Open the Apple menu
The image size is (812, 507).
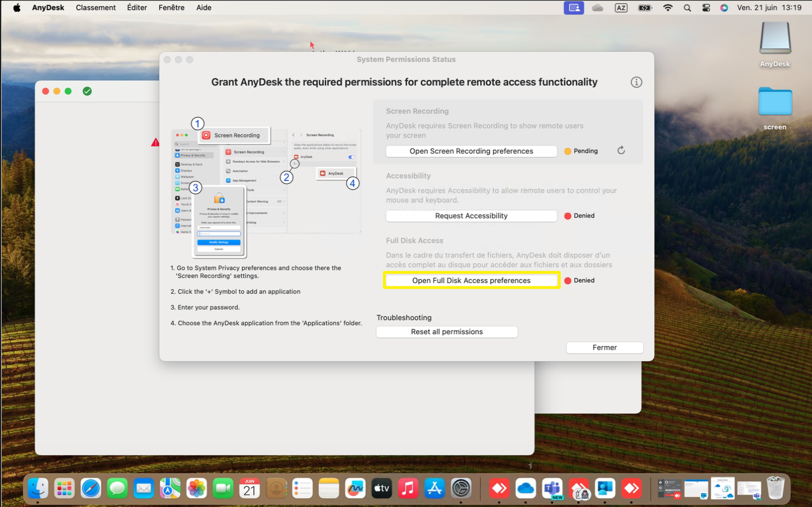click(x=17, y=8)
